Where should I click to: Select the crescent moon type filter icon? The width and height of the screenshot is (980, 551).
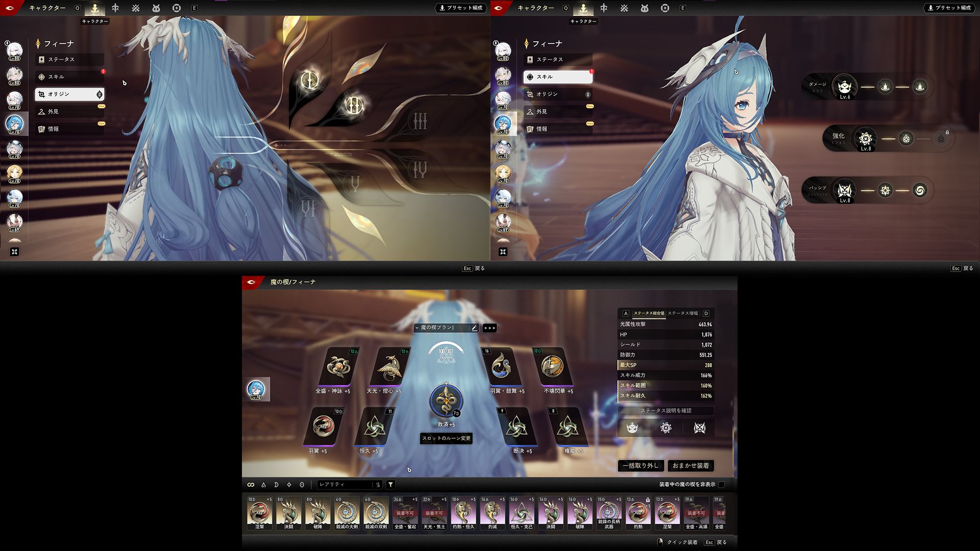coord(276,485)
